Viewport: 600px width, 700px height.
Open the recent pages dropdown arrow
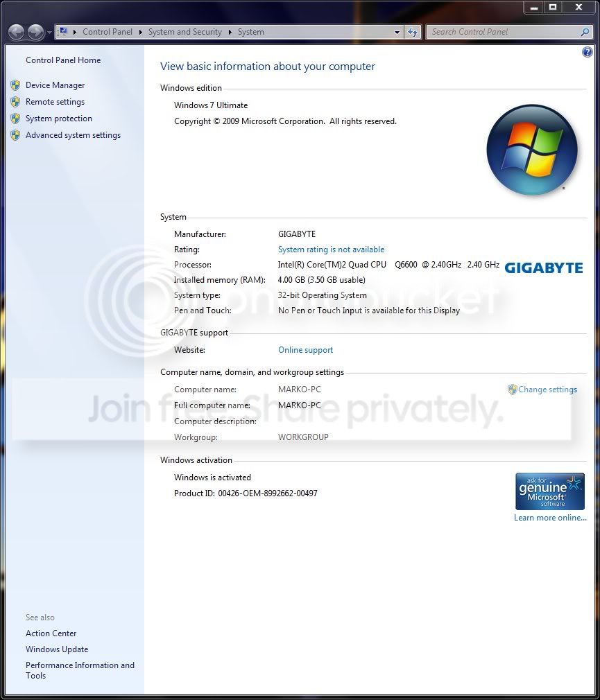click(x=49, y=32)
